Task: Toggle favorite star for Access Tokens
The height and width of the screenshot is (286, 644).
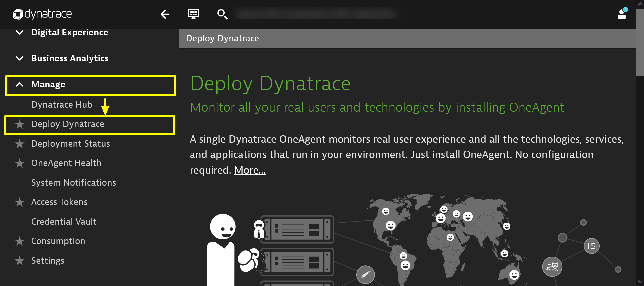Action: (x=20, y=202)
